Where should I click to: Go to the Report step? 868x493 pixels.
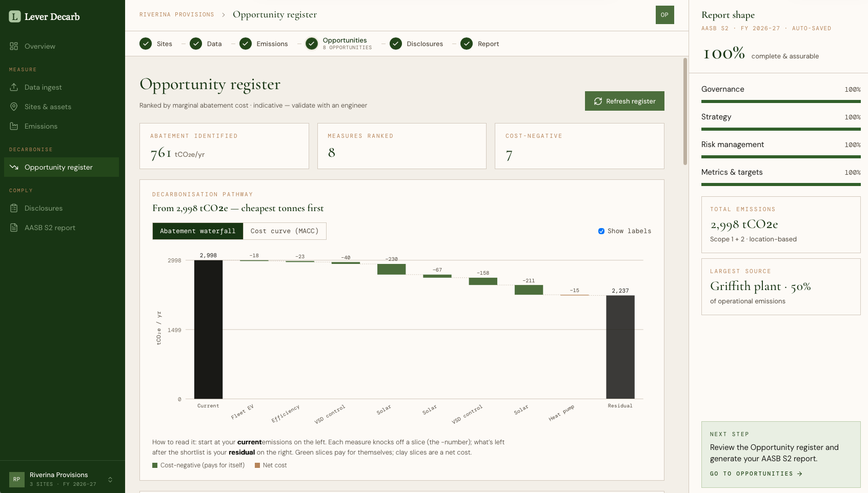pos(480,44)
